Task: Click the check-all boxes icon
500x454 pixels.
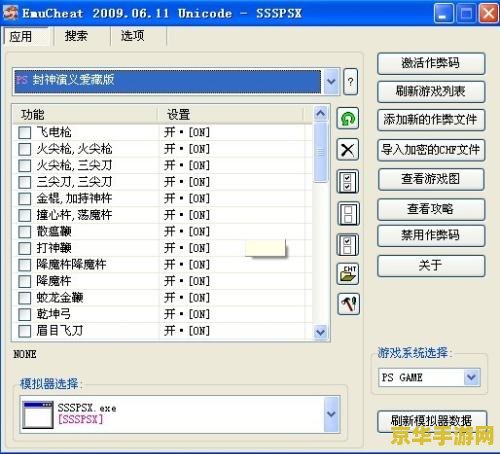Action: [348, 181]
